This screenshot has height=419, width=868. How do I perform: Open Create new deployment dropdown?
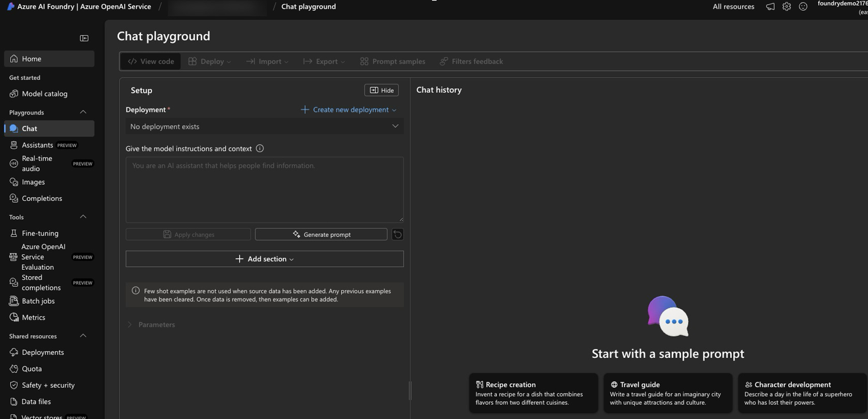tap(348, 109)
